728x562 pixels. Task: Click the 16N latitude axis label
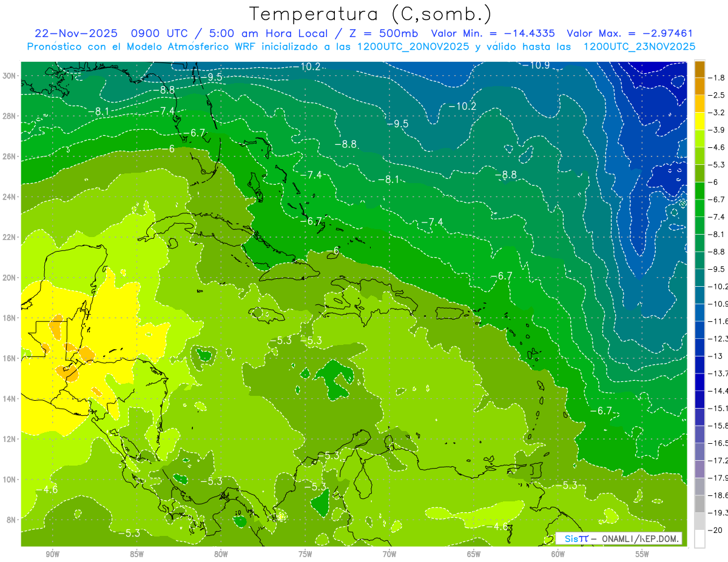point(10,358)
